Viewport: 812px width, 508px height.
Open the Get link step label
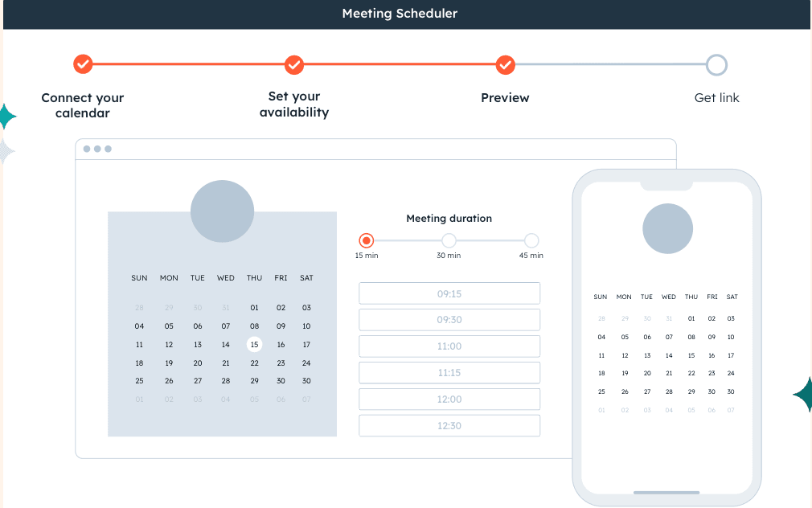click(x=716, y=98)
